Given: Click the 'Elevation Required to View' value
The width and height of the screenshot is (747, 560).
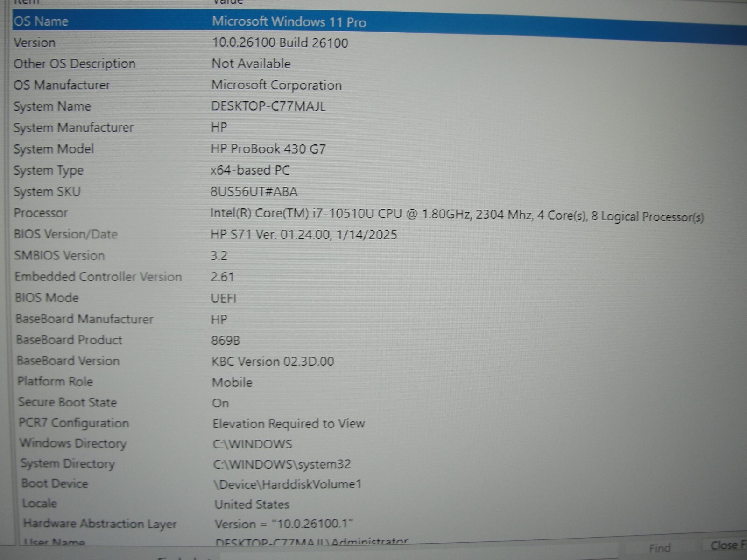Looking at the screenshot, I should click(289, 424).
